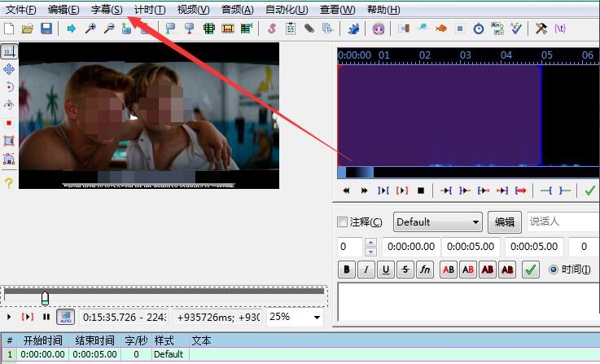Open the 字幕 (Subtitle) menu
The height and width of the screenshot is (364, 600).
coord(107,10)
